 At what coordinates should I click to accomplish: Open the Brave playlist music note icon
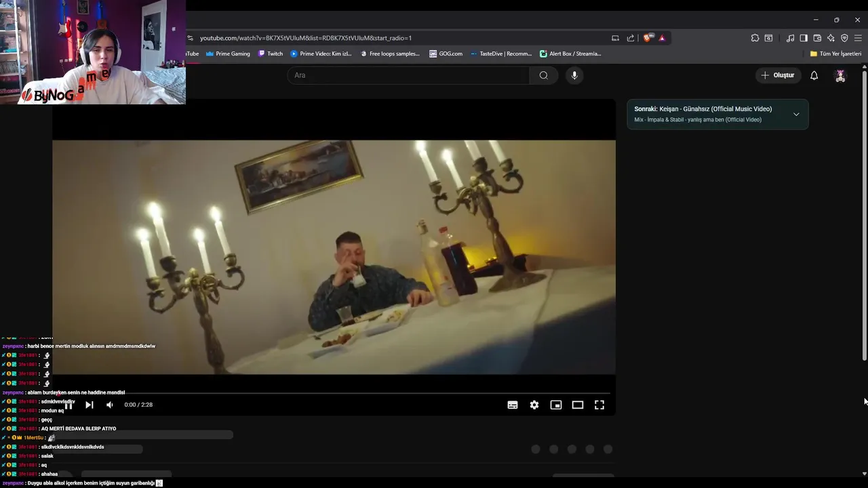pos(790,38)
